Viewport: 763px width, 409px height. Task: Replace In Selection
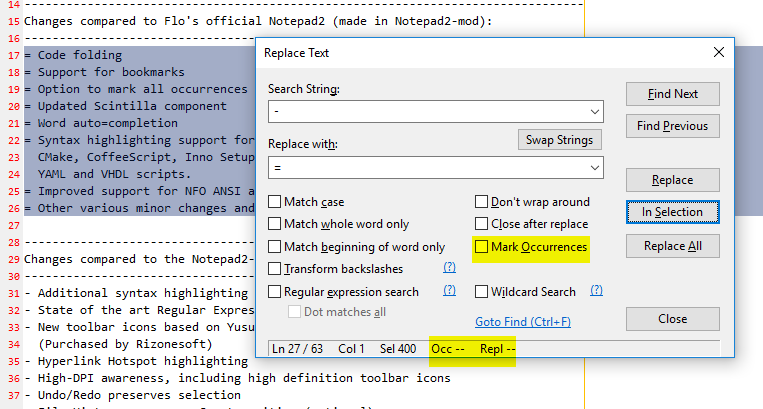(672, 212)
